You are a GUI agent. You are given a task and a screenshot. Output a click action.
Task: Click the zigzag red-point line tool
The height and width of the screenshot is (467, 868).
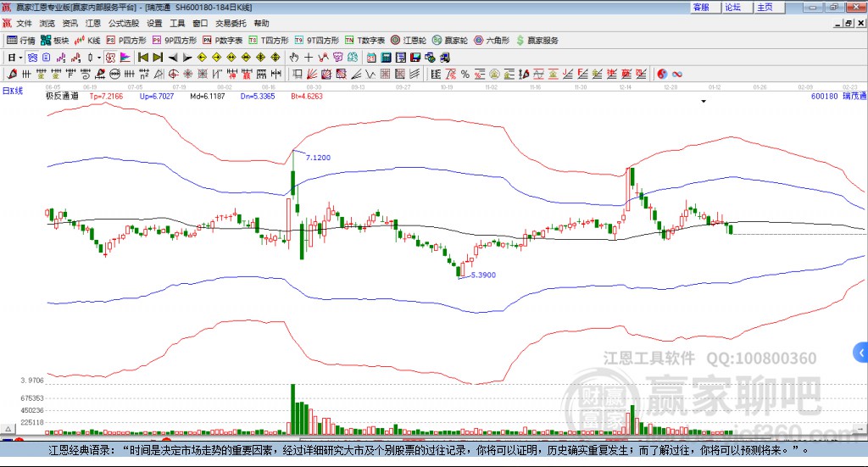coord(323,57)
